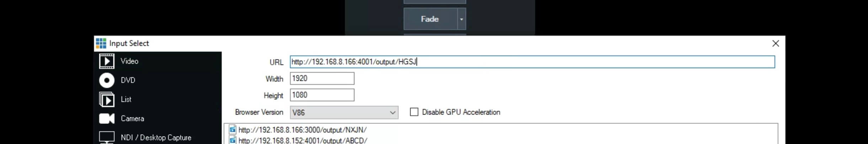The height and width of the screenshot is (144, 868).
Task: Focus the Width field showing 1920
Action: tap(322, 78)
